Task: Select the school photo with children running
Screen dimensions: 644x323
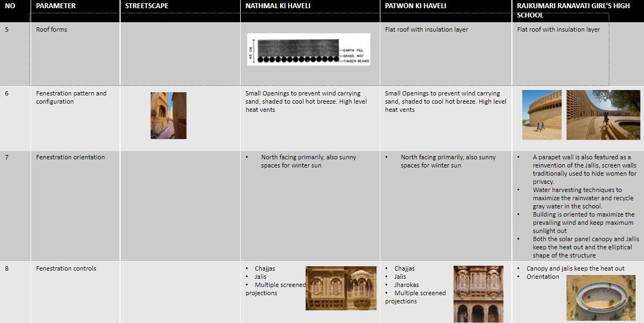Action: (x=542, y=115)
